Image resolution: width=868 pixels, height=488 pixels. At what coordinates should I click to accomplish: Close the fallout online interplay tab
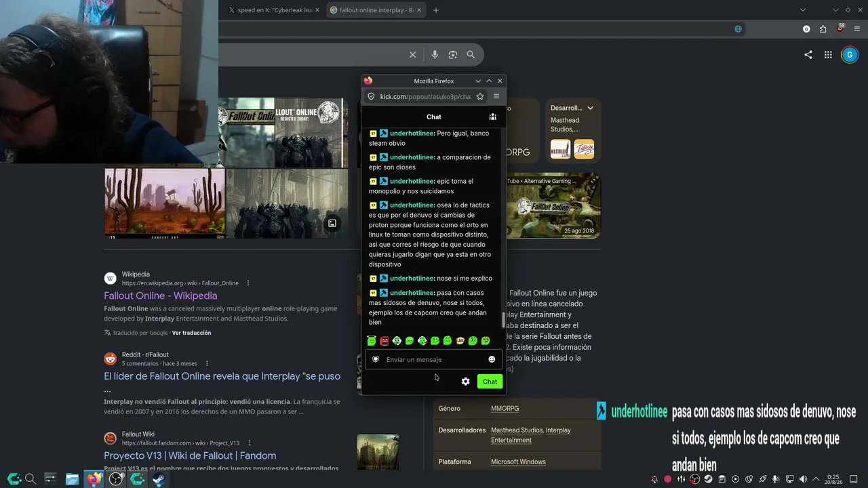pos(419,10)
